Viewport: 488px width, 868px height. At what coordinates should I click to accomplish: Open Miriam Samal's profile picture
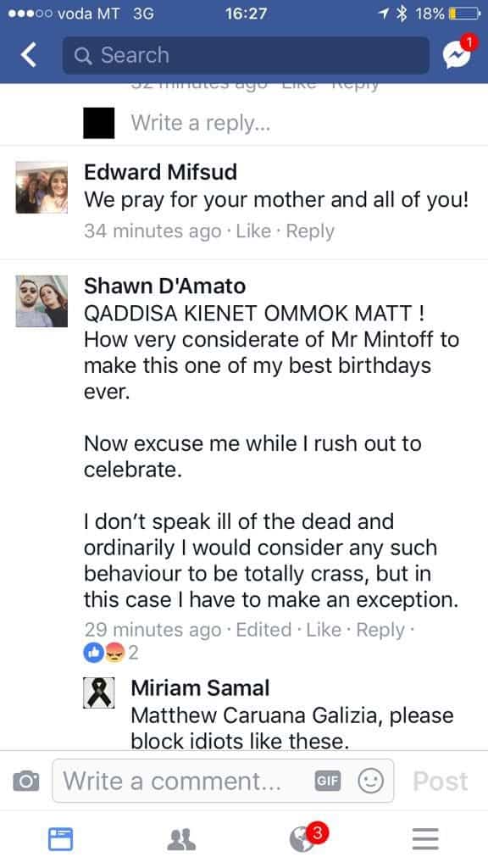pyautogui.click(x=99, y=693)
